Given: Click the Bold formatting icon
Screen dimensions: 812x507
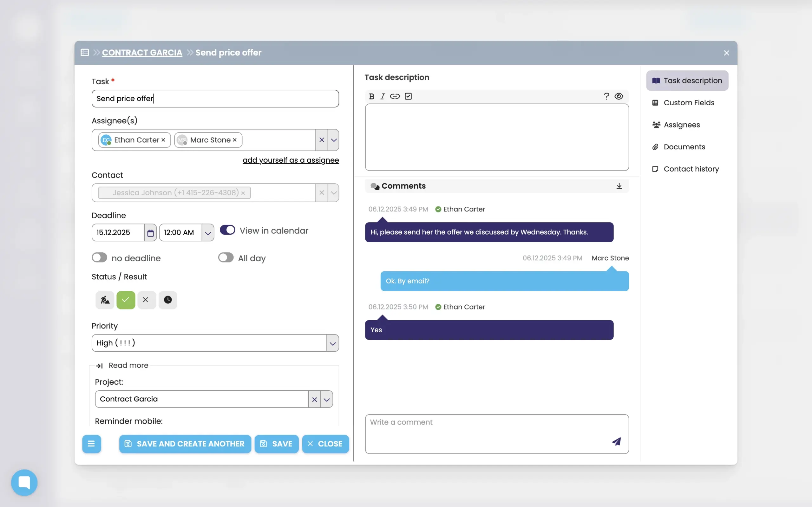Looking at the screenshot, I should (371, 97).
